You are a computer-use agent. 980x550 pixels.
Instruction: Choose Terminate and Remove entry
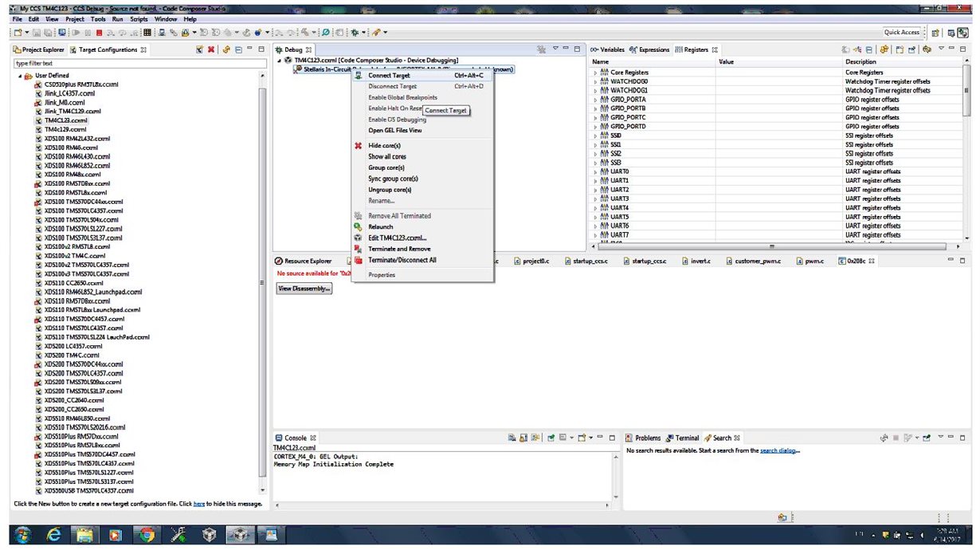click(422, 249)
